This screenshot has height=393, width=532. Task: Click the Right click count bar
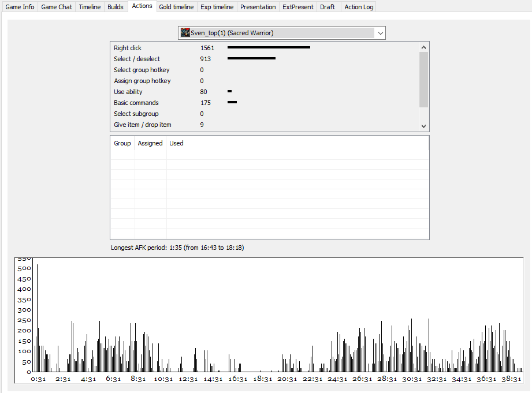pyautogui.click(x=269, y=47)
